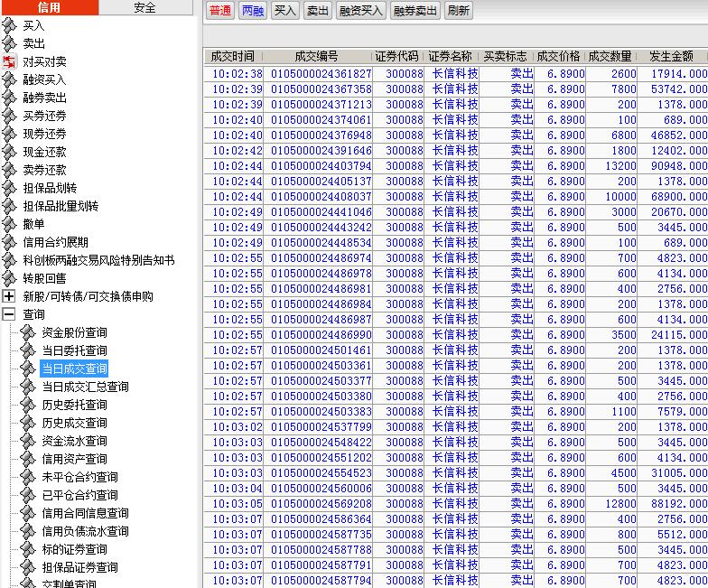Open the 担保品划转 menu entry

(x=51, y=188)
